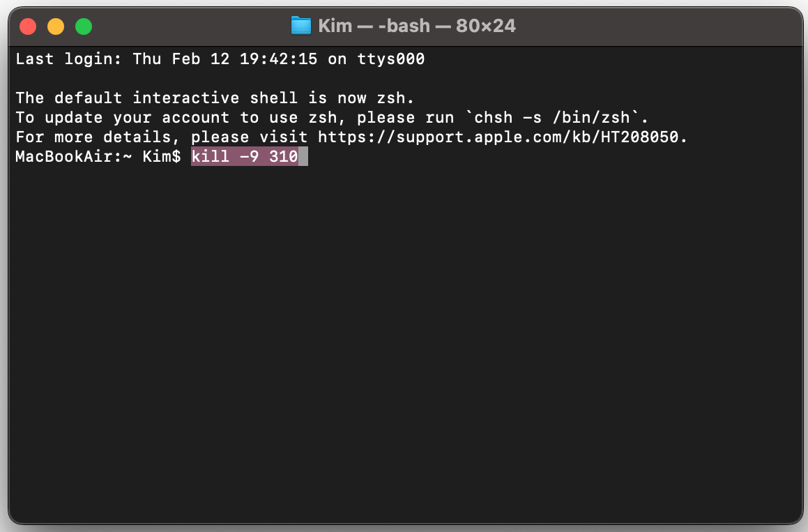Minimize the window using the yellow button

click(x=56, y=26)
